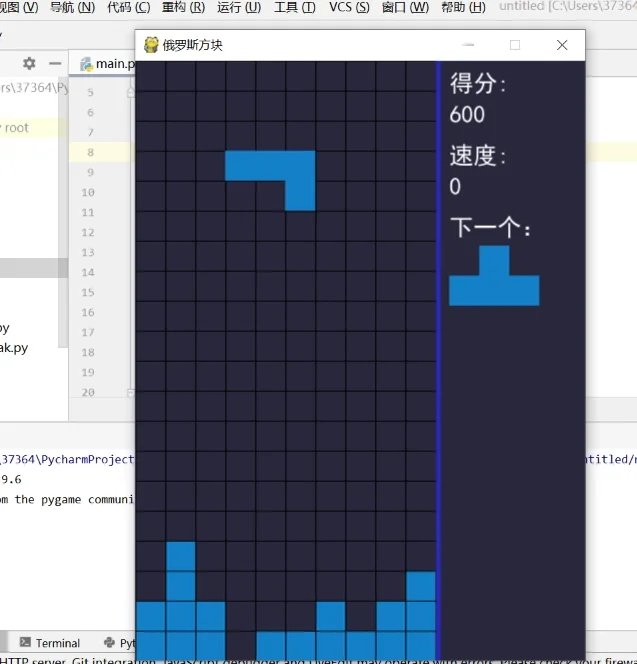
Task: Collapse the code fold marker at line 5
Action: (x=130, y=92)
